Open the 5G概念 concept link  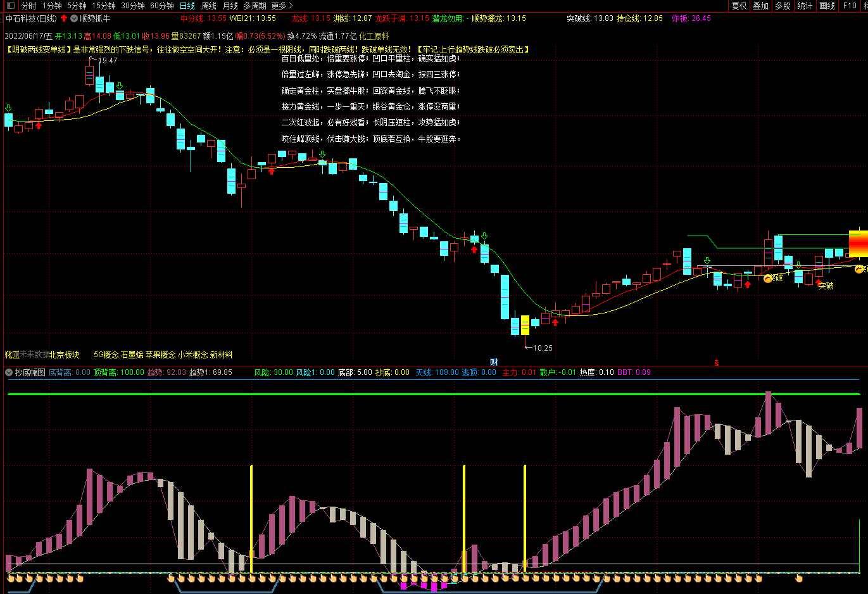(x=106, y=355)
